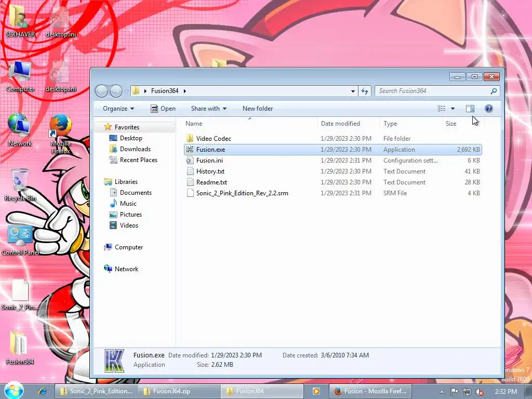Click the search magnifier icon
Image resolution: width=532 pixels, height=399 pixels.
click(x=494, y=91)
